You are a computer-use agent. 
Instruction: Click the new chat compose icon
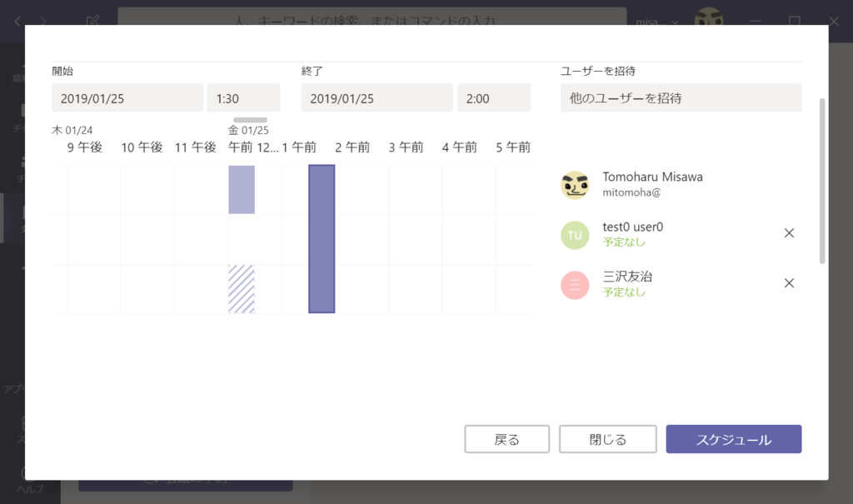pyautogui.click(x=93, y=22)
